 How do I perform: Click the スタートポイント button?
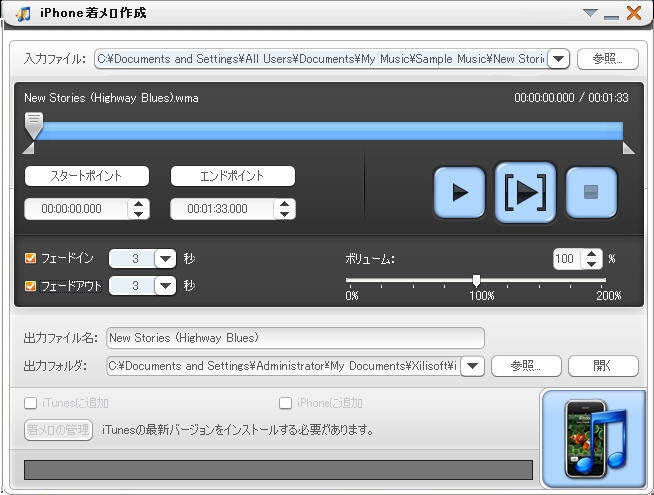(87, 176)
